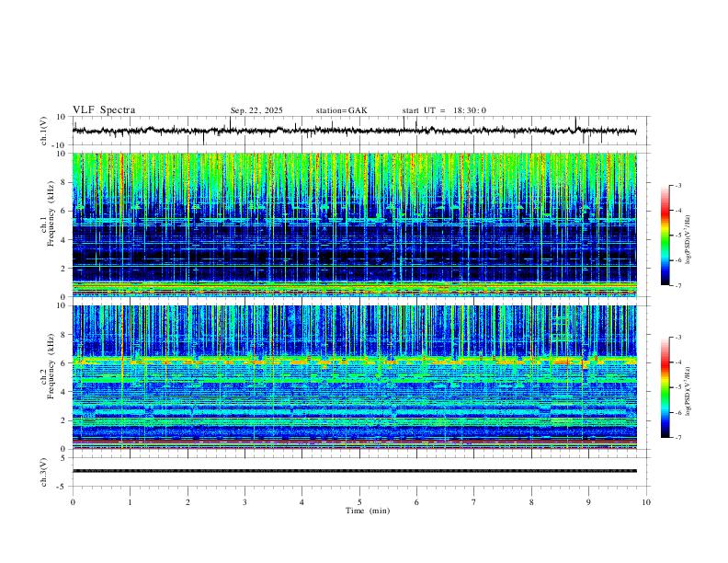Image resolution: width=728 pixels, height=563 pixels.
Task: Click the '-7' tick on ch.2 colorbar
Action: pyautogui.click(x=677, y=438)
